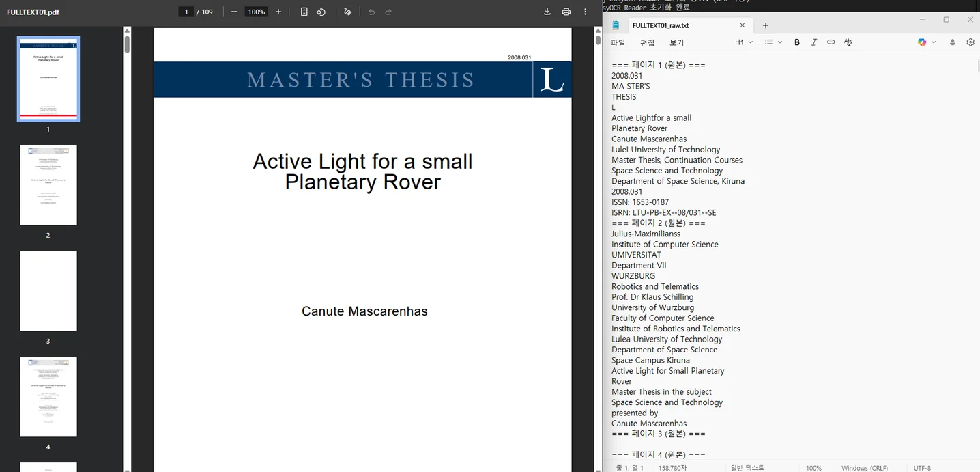Toggle italic formatting in Notepad
This screenshot has height=472, width=980.
coord(813,42)
